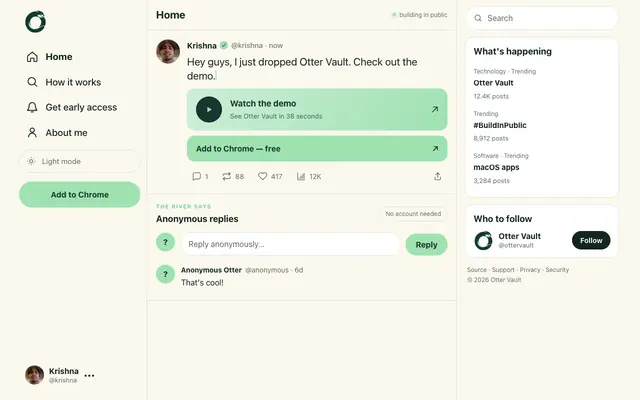
Task: Click Krishna's avatar on the post
Action: 168,51
